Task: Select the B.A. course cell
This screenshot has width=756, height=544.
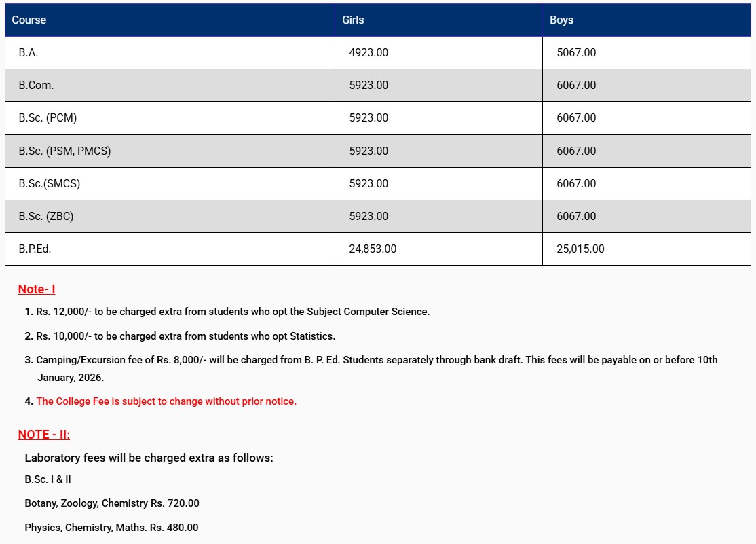Action: pos(29,52)
